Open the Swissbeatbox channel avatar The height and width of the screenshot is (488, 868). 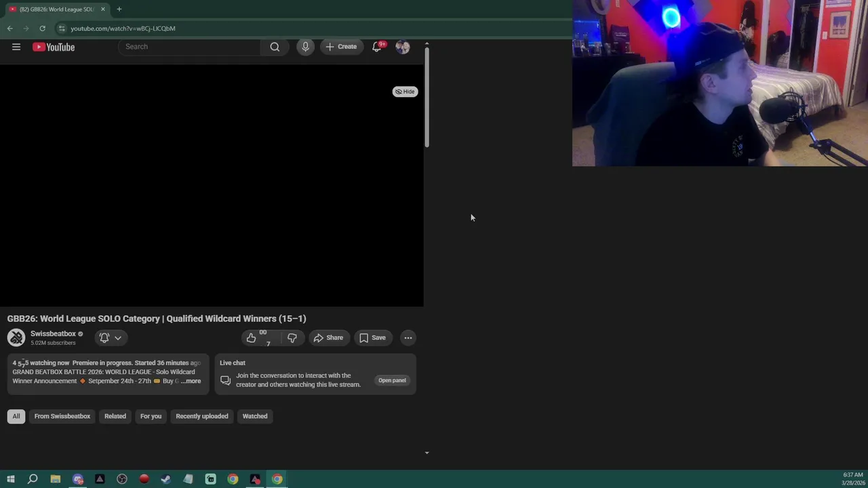pos(16,338)
